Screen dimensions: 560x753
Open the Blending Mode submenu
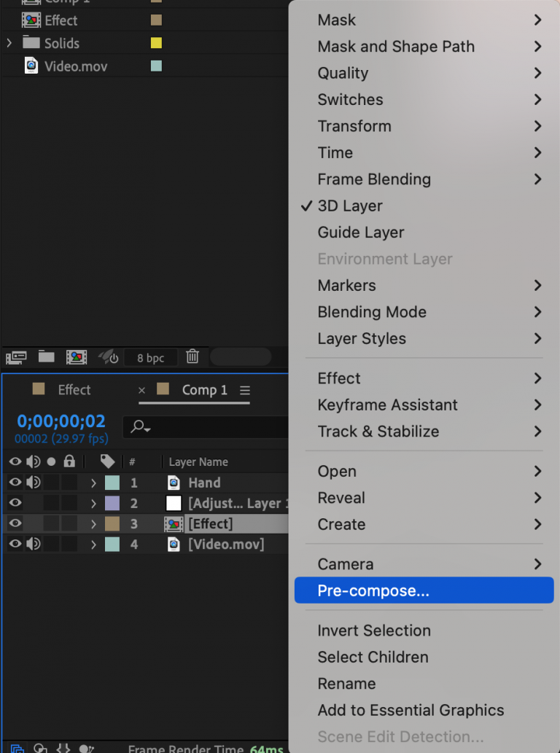372,312
